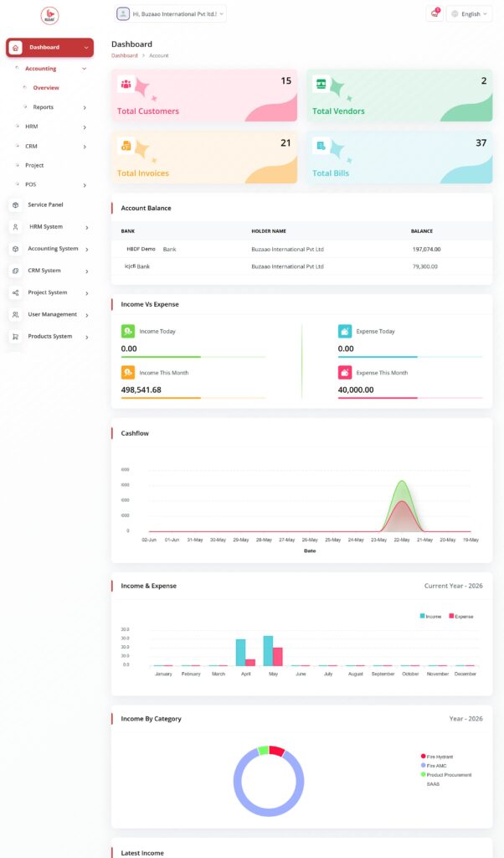This screenshot has height=858, width=504.
Task: Click the Service Panel icon
Action: tap(15, 204)
